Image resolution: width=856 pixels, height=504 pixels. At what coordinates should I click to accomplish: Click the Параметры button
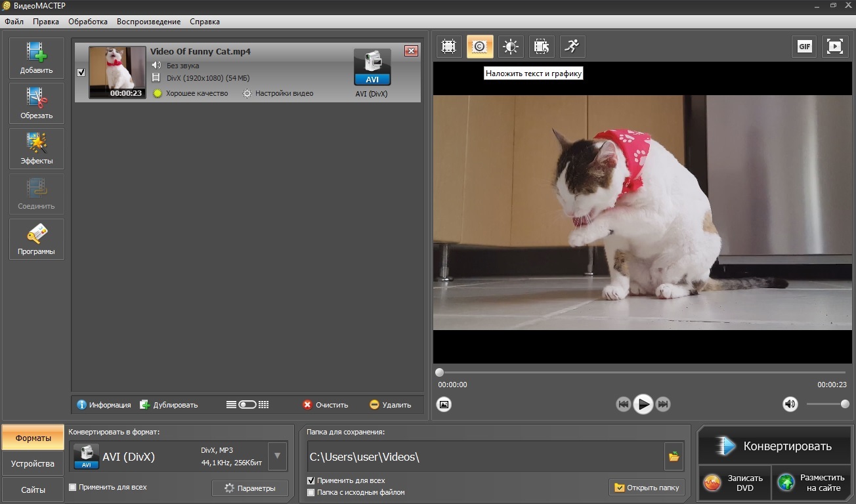(250, 488)
